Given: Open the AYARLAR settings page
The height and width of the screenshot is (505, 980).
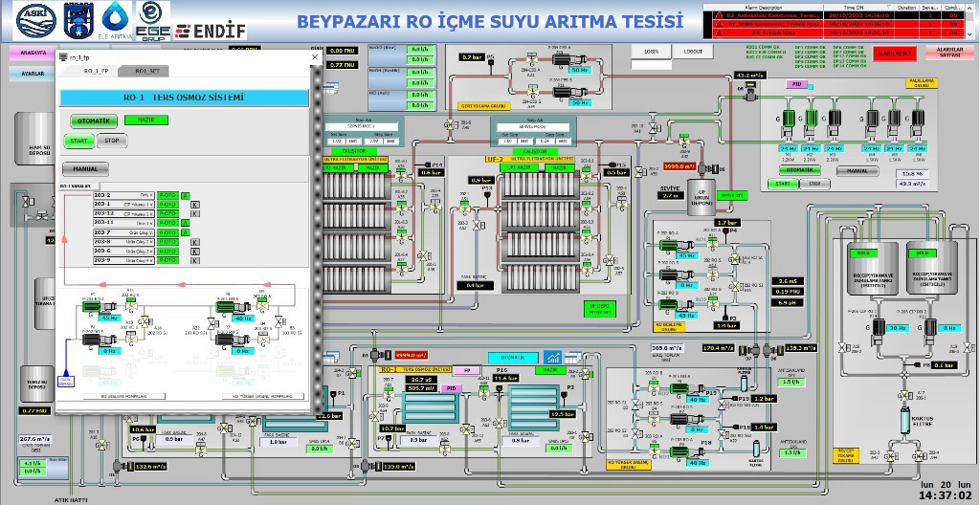Looking at the screenshot, I should click(33, 74).
